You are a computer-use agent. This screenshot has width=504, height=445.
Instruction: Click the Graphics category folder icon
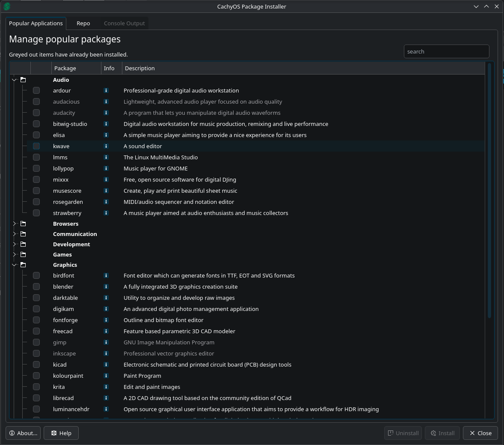pyautogui.click(x=23, y=265)
